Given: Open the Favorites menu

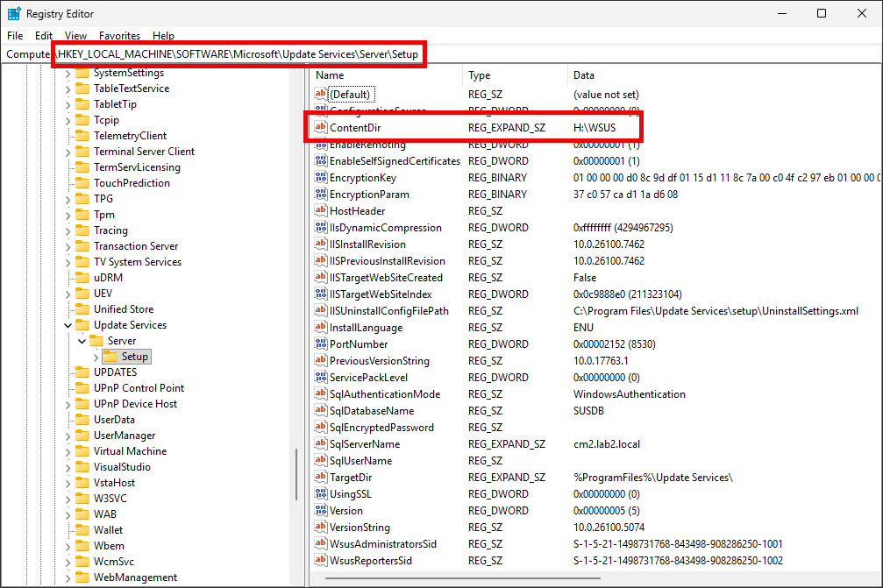Looking at the screenshot, I should (119, 36).
